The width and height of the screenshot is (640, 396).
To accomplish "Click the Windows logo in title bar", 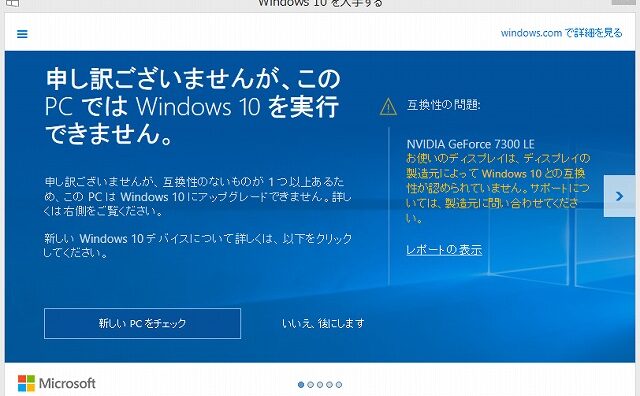I will [x=12, y=3].
